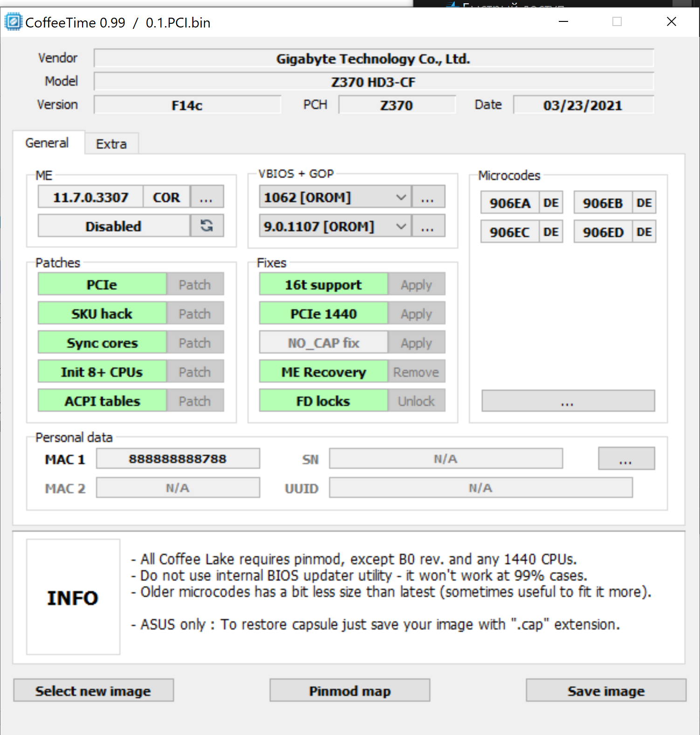The height and width of the screenshot is (735, 700).
Task: Click DE button beside 906EB
Action: click(645, 203)
